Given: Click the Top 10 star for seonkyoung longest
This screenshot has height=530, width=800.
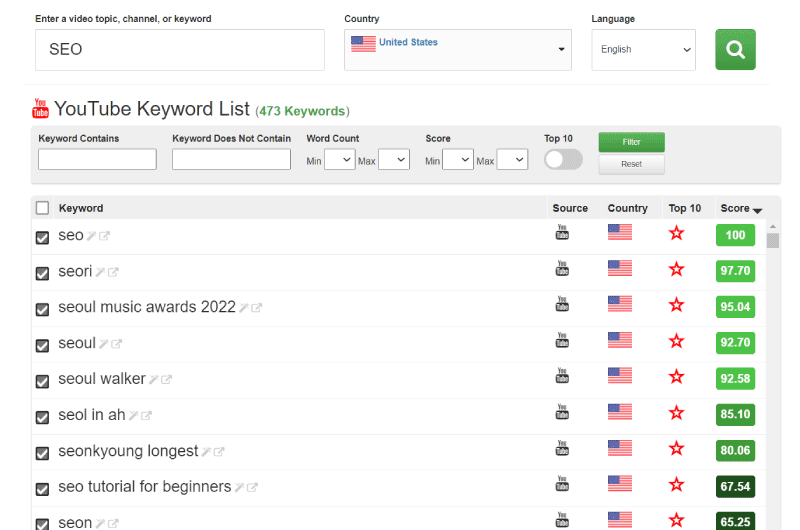Looking at the screenshot, I should [677, 449].
